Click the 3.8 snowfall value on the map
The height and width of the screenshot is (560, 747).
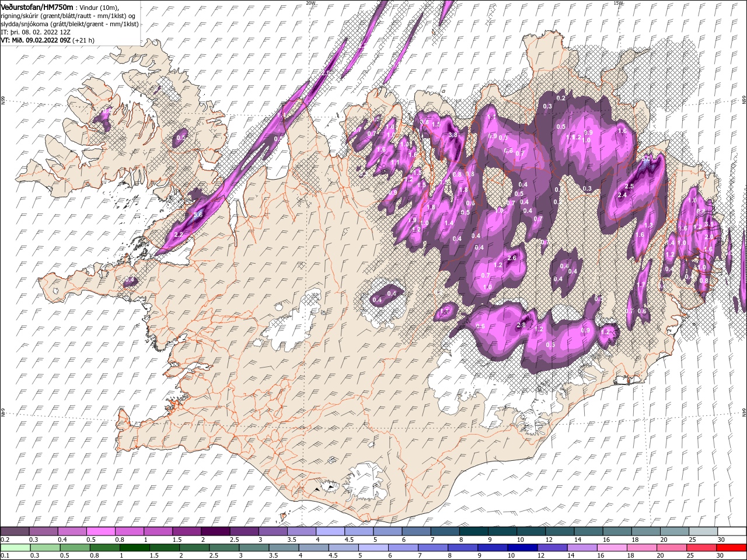tap(452, 135)
